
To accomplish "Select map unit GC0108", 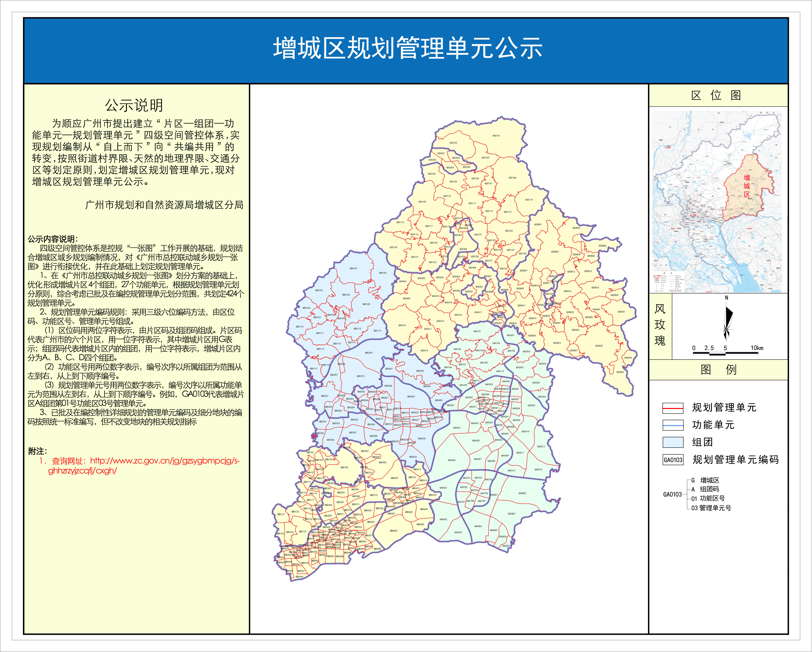I will tap(512, 178).
